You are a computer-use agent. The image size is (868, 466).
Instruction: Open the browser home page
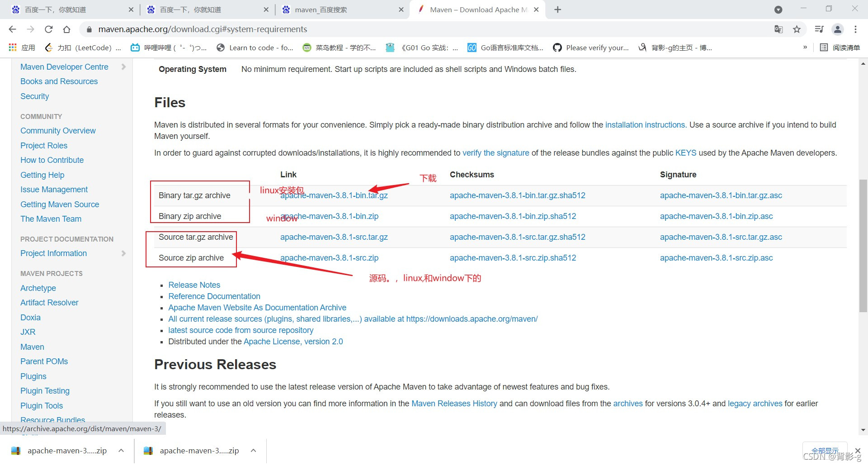tap(66, 29)
